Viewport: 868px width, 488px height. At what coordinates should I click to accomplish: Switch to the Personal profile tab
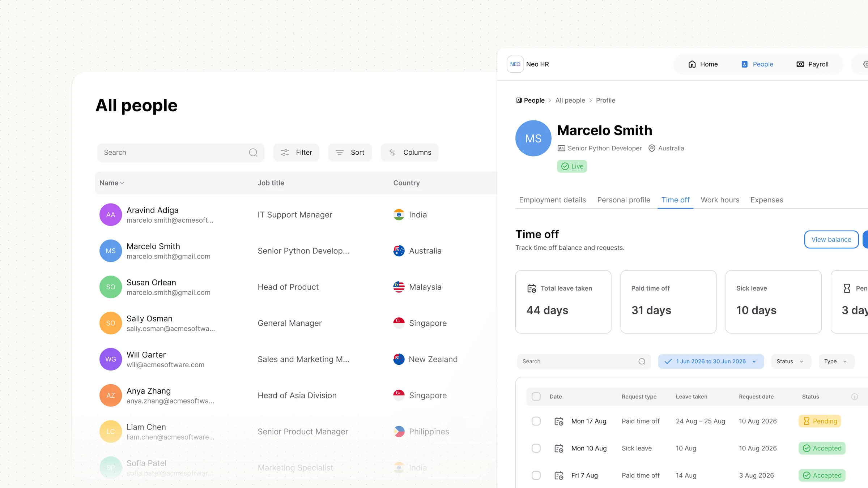[624, 200]
